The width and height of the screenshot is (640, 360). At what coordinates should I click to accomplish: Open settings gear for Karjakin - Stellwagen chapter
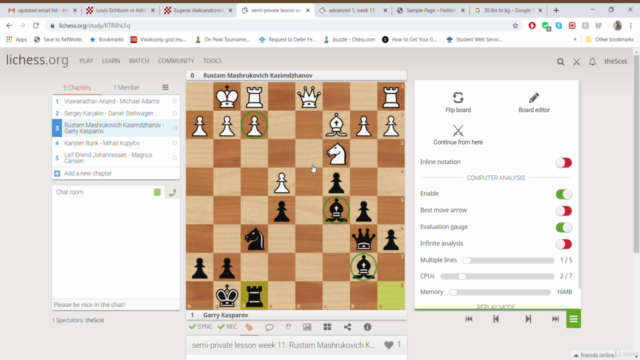[x=175, y=113]
